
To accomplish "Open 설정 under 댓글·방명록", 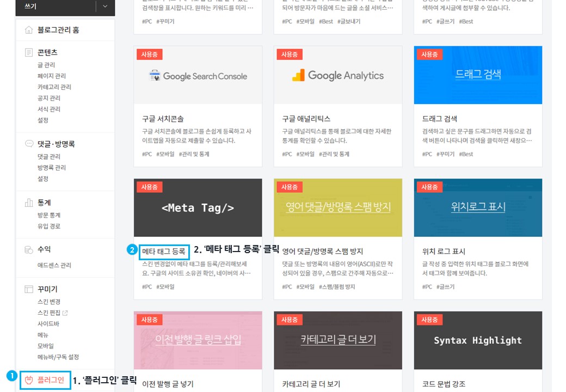I will point(43,179).
